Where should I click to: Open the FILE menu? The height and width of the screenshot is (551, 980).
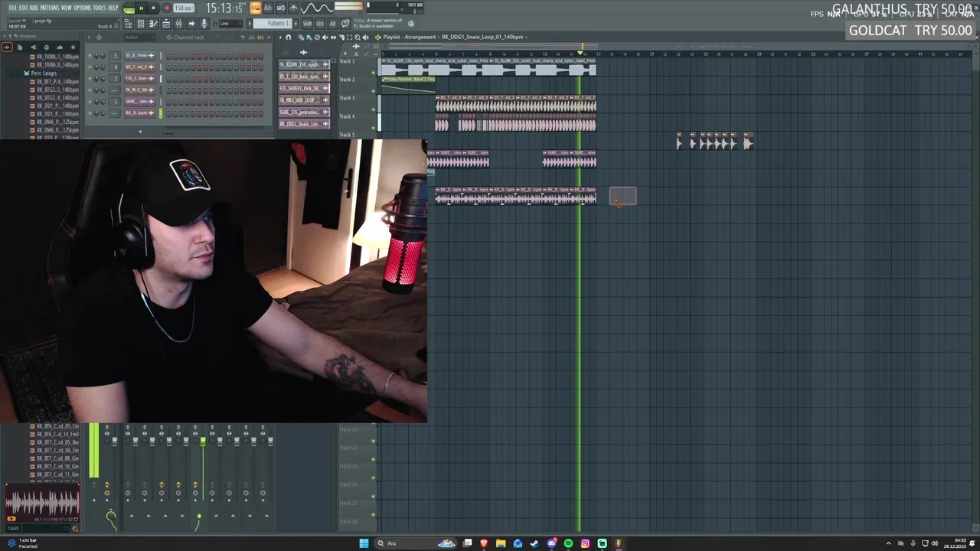(x=13, y=8)
